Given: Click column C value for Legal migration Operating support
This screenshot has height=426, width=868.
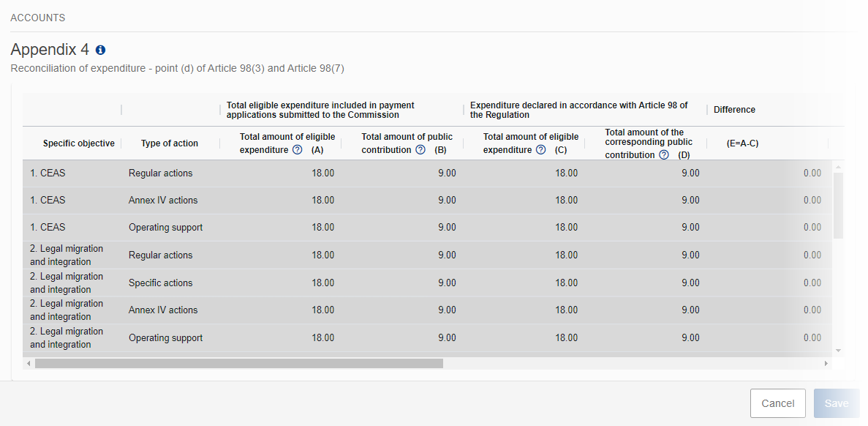Looking at the screenshot, I should tap(566, 338).
